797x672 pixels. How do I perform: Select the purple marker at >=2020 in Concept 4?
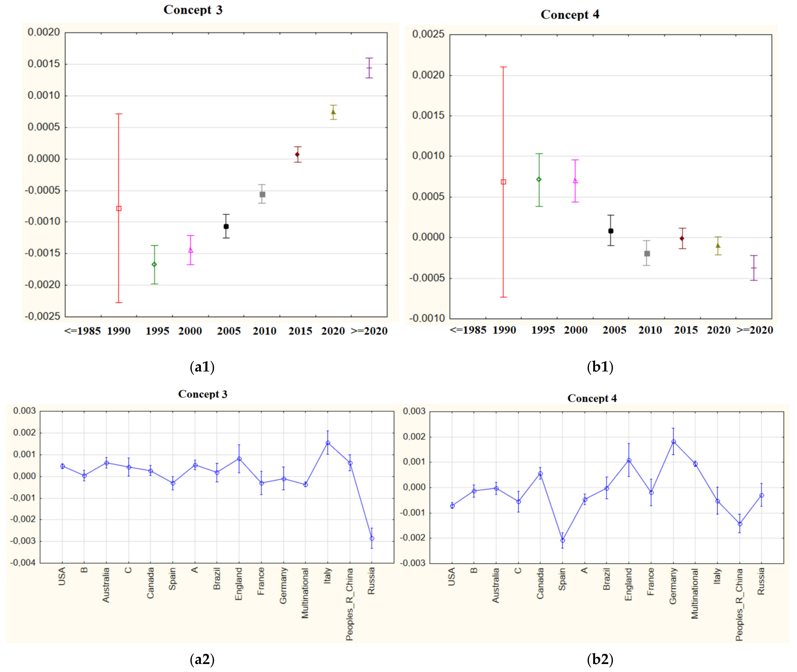[x=754, y=268]
